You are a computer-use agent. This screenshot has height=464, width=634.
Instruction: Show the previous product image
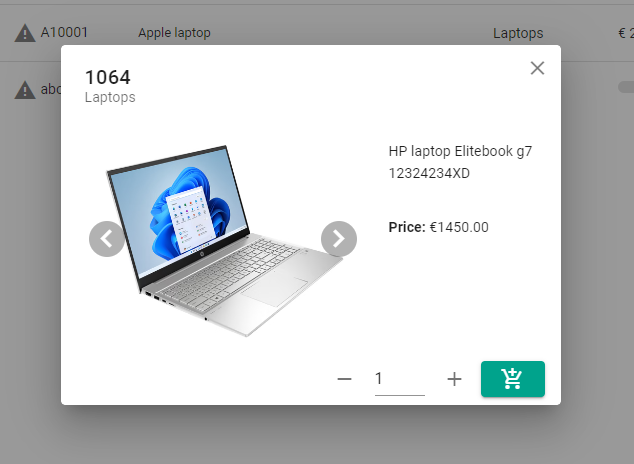tap(107, 239)
